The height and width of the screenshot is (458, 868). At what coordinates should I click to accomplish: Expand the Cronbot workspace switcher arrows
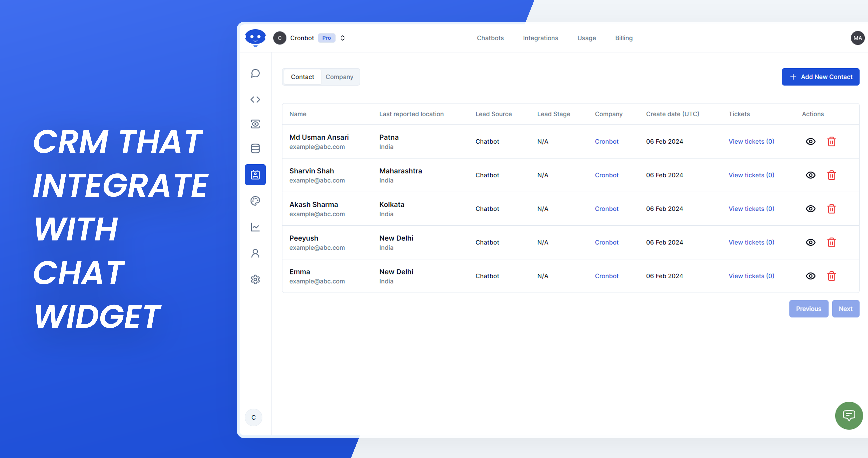(x=342, y=38)
